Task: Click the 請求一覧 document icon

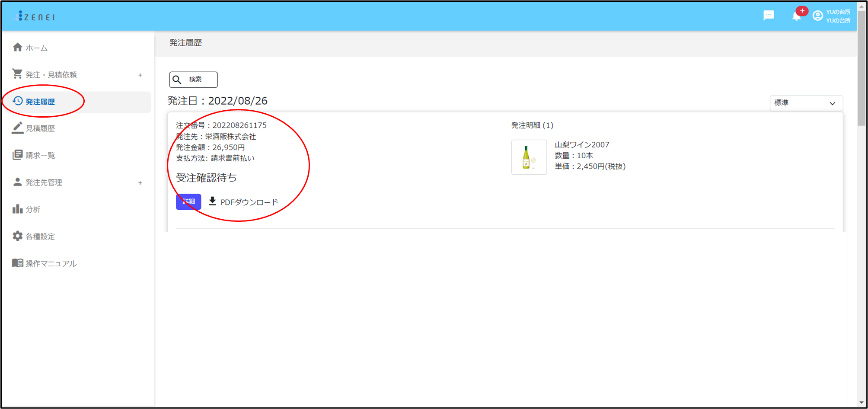Action: click(17, 155)
